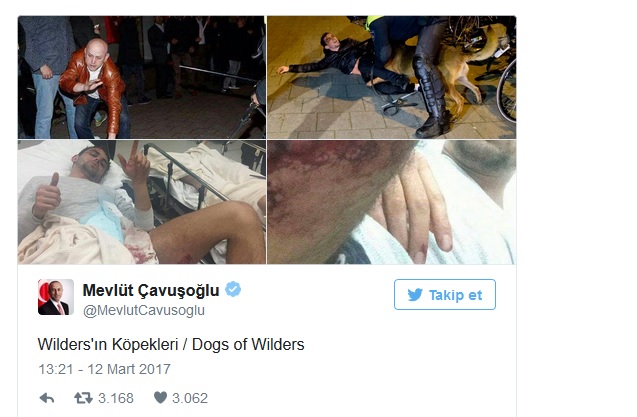Click the 12 Mart 2017 date text
Image resolution: width=637 pixels, height=417 pixels.
129,369
